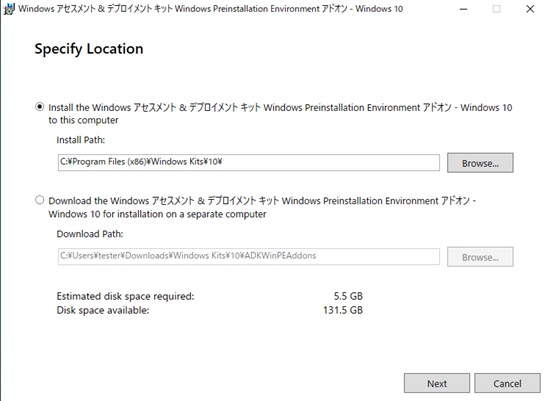
Task: Close the setup dialog with the X
Action: (530, 9)
